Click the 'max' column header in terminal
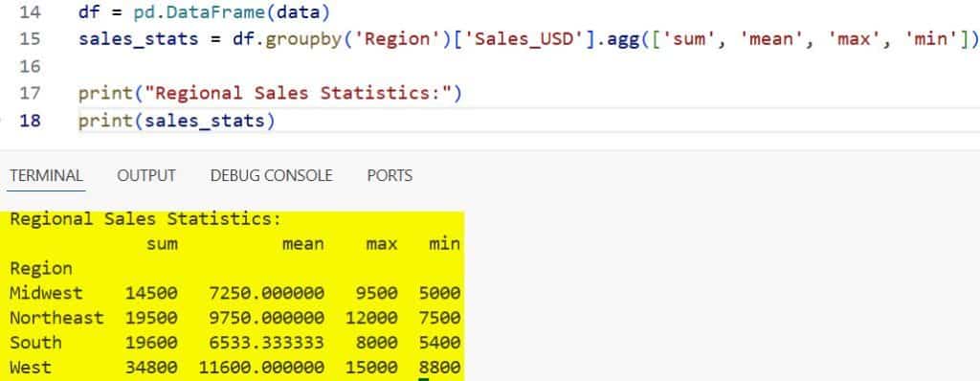The width and height of the screenshot is (980, 381). pyautogui.click(x=382, y=244)
